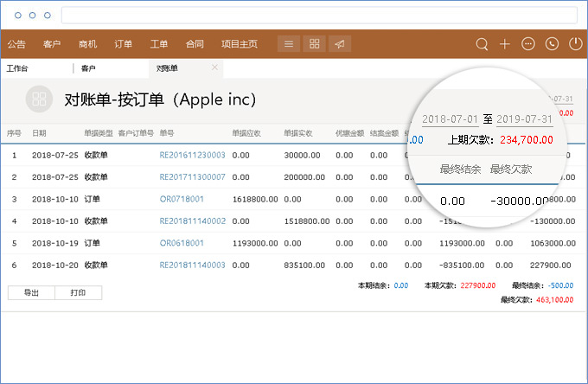Switch to the 客户 tab
The width and height of the screenshot is (588, 384).
click(88, 68)
